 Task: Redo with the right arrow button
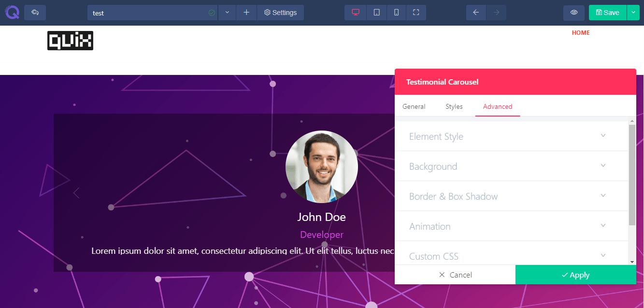tap(496, 13)
